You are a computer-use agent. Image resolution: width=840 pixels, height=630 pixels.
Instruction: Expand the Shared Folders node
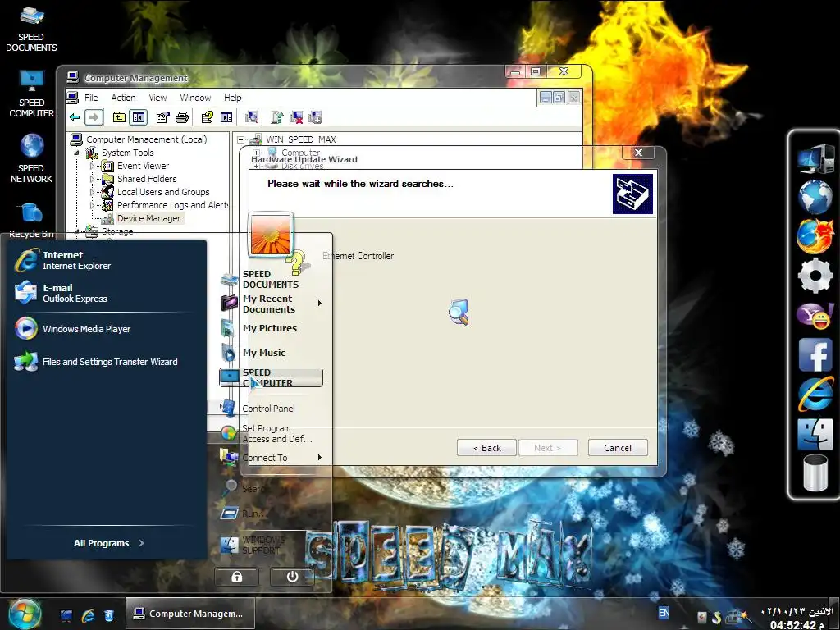(x=92, y=179)
